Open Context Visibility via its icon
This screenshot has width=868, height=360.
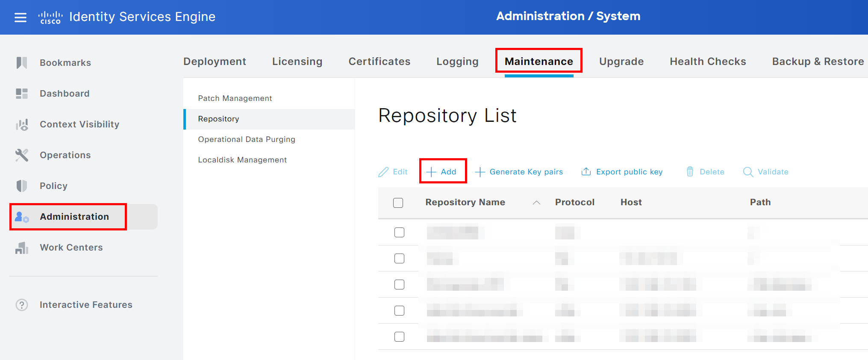22,124
